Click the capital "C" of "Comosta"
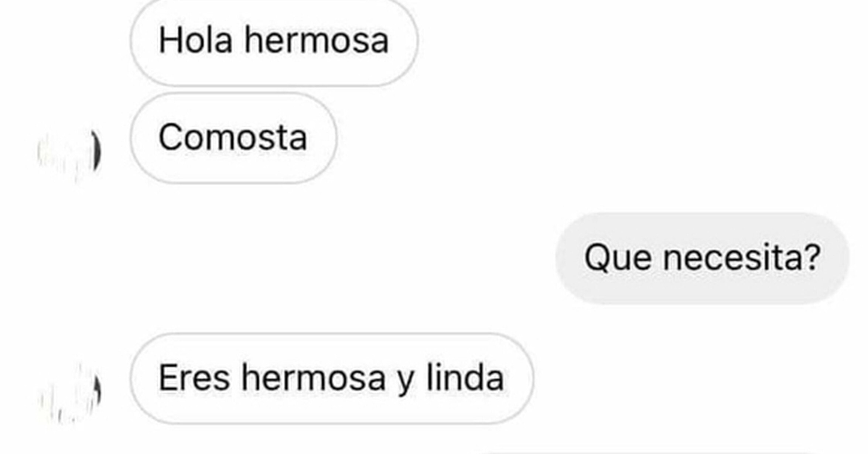The height and width of the screenshot is (454, 868). (170, 137)
